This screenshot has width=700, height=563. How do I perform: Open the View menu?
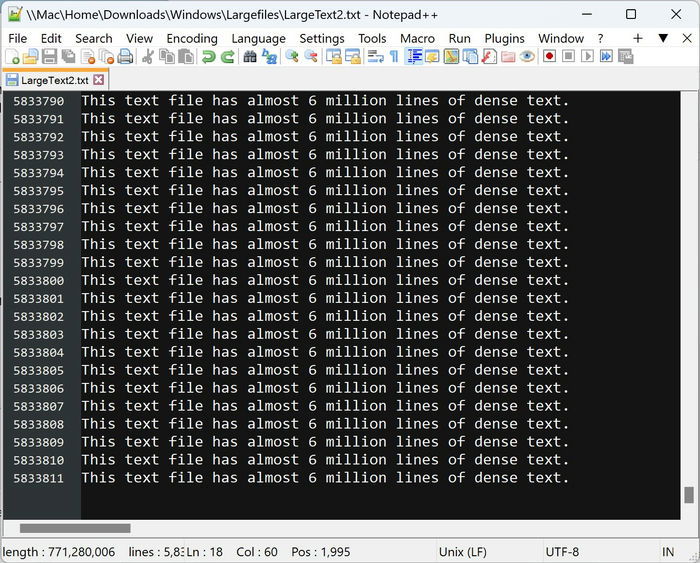[139, 38]
